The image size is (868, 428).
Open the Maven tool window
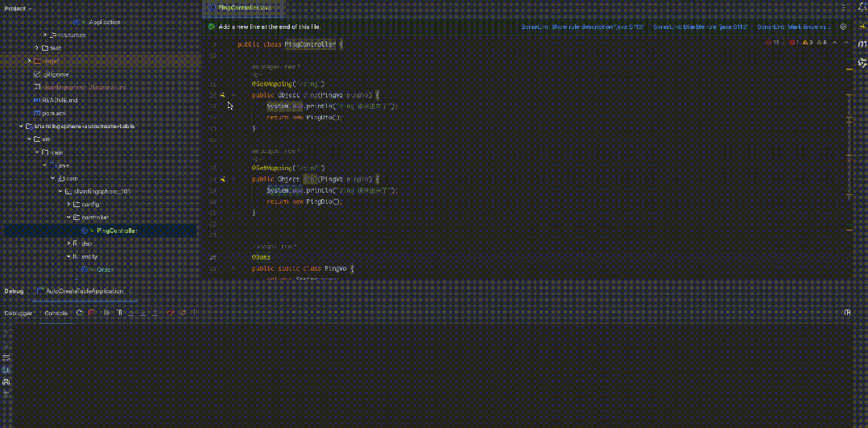point(862,44)
